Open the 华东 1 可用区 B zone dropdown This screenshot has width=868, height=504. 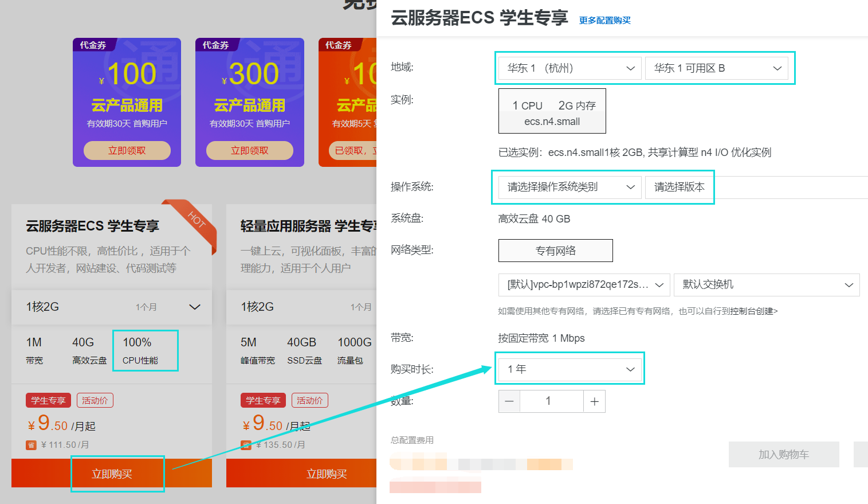pos(717,68)
